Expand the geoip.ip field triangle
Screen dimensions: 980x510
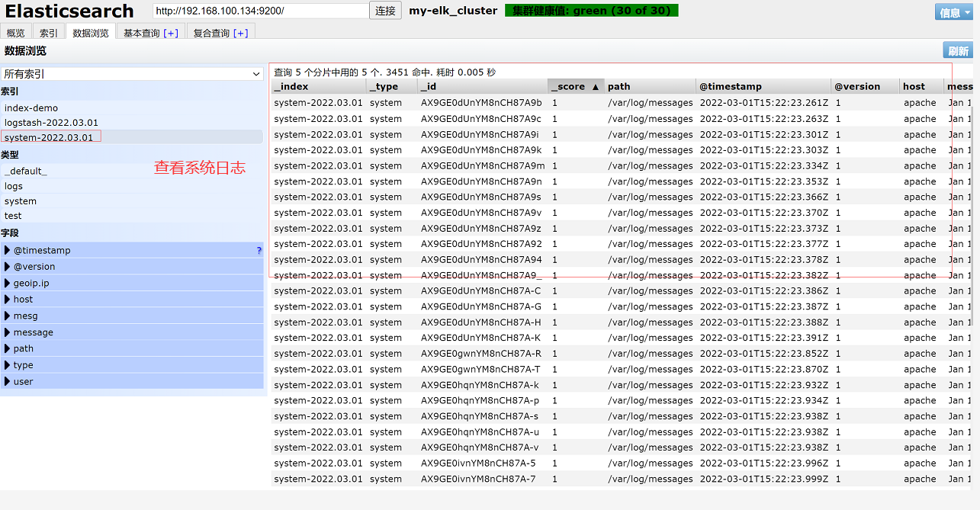(7, 284)
